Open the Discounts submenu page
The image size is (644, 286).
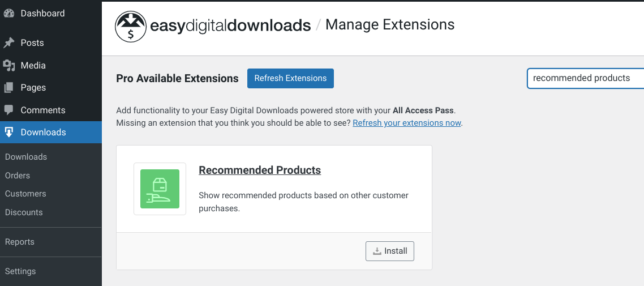[24, 212]
